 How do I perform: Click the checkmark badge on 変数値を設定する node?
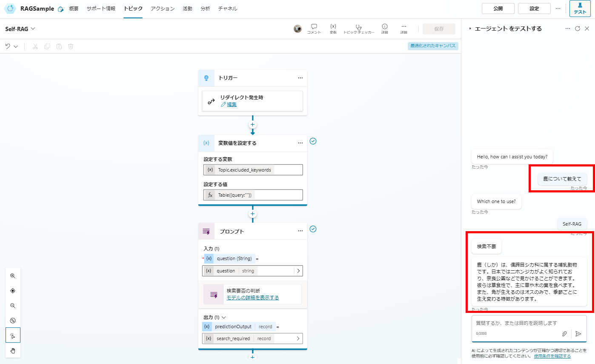click(x=313, y=141)
